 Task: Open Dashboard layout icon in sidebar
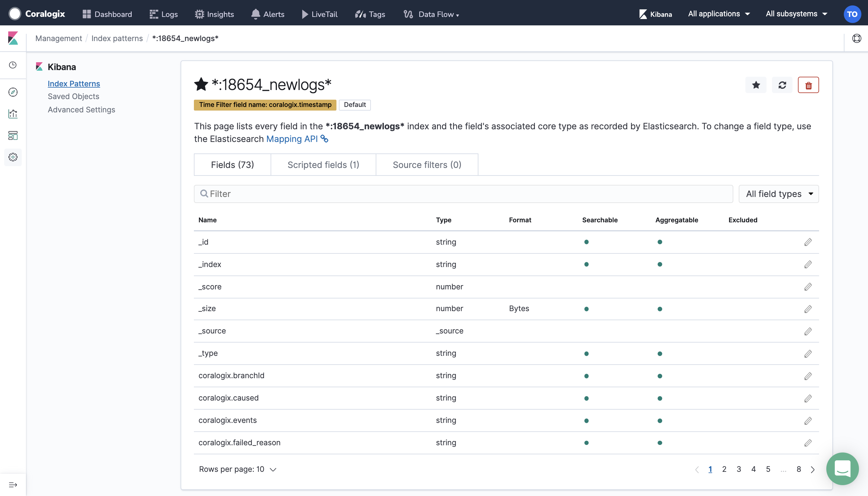[13, 136]
